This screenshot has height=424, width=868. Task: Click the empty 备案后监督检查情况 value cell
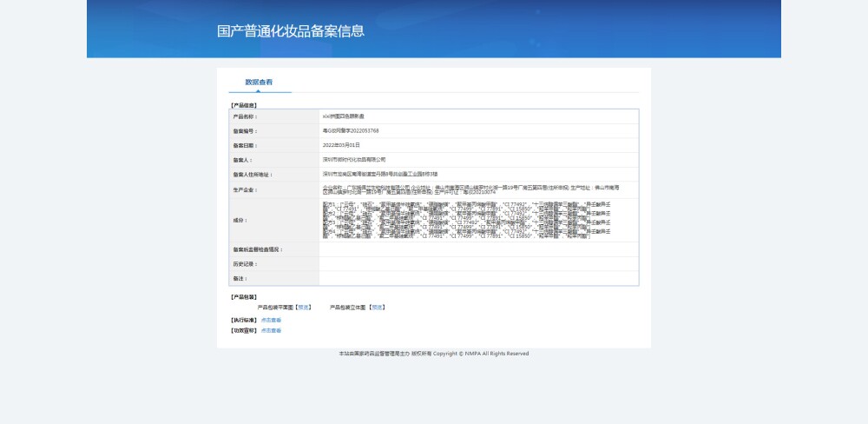[479, 249]
